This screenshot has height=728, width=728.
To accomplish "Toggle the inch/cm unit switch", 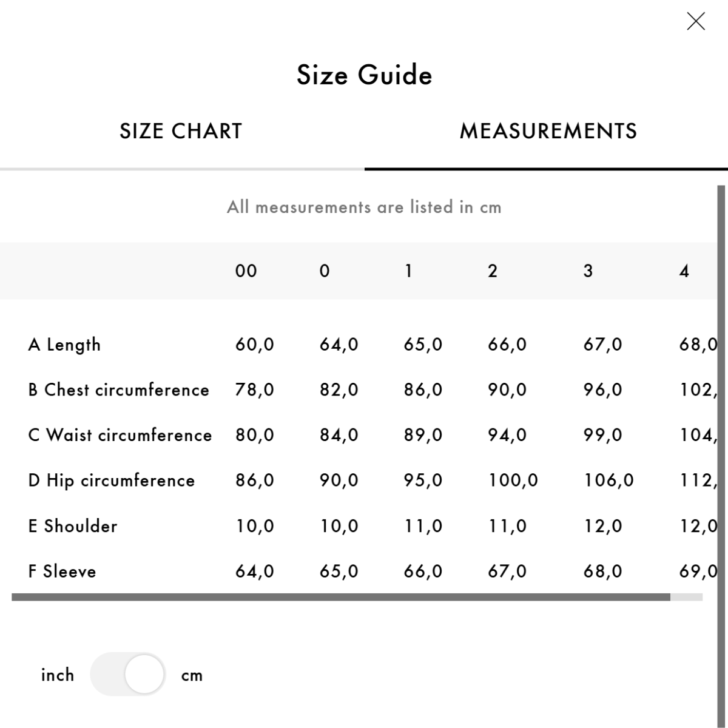I will [x=128, y=674].
